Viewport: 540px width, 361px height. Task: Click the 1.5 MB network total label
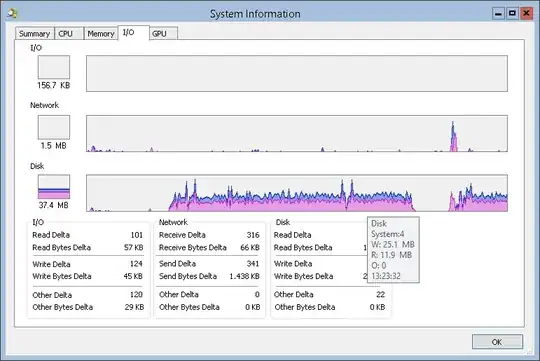tap(54, 146)
